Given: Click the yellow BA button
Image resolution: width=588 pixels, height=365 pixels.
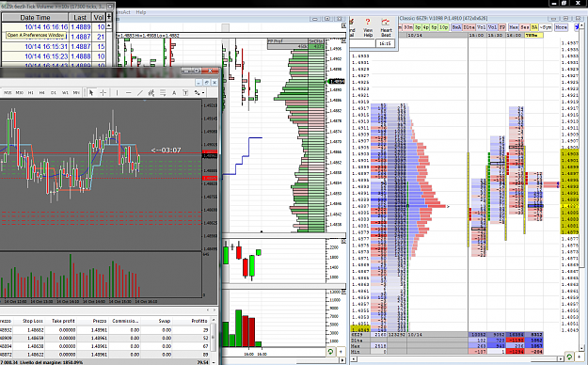Looking at the screenshot, I should [534, 27].
